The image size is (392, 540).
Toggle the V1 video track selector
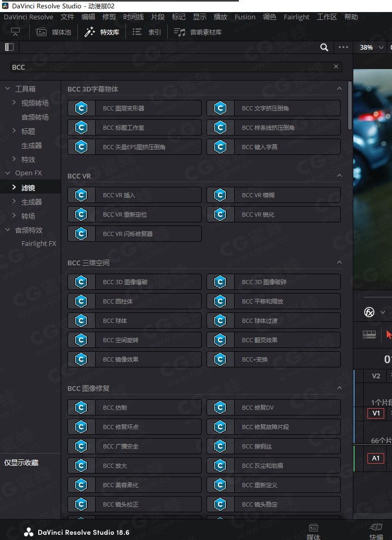pos(376,413)
